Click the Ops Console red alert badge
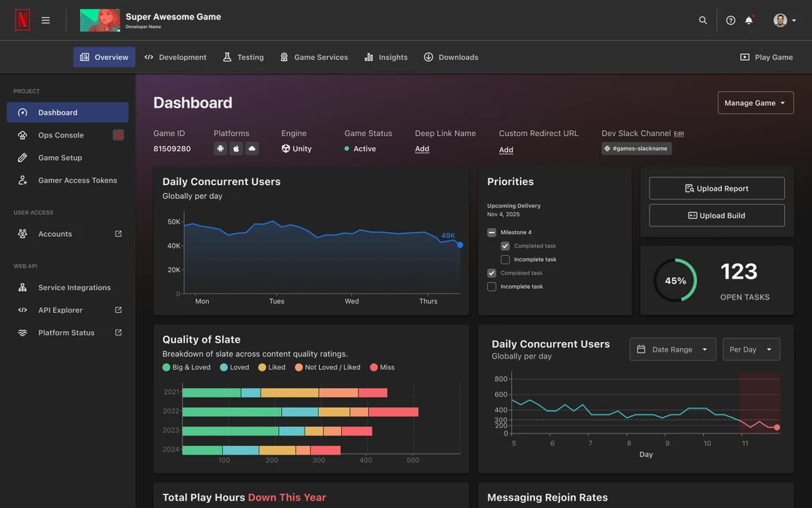This screenshot has width=812, height=508. click(118, 134)
